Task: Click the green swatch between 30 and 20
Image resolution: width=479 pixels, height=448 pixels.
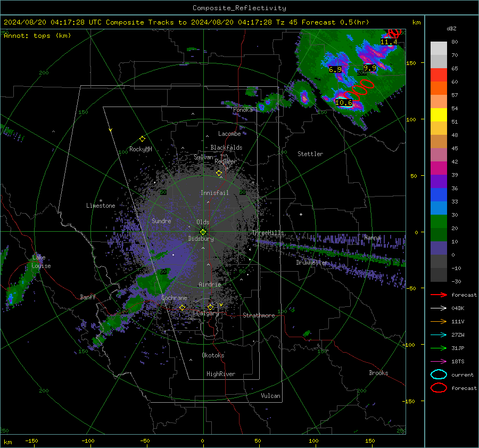Action: (x=439, y=222)
